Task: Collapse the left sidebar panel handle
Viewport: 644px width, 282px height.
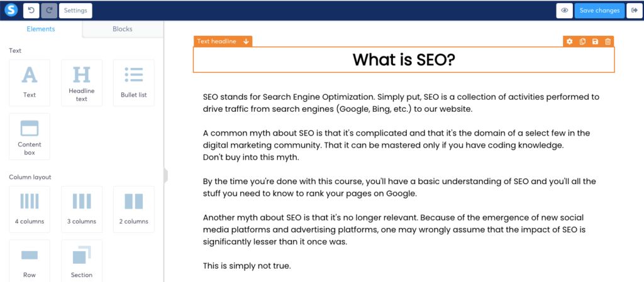Action: (x=165, y=175)
